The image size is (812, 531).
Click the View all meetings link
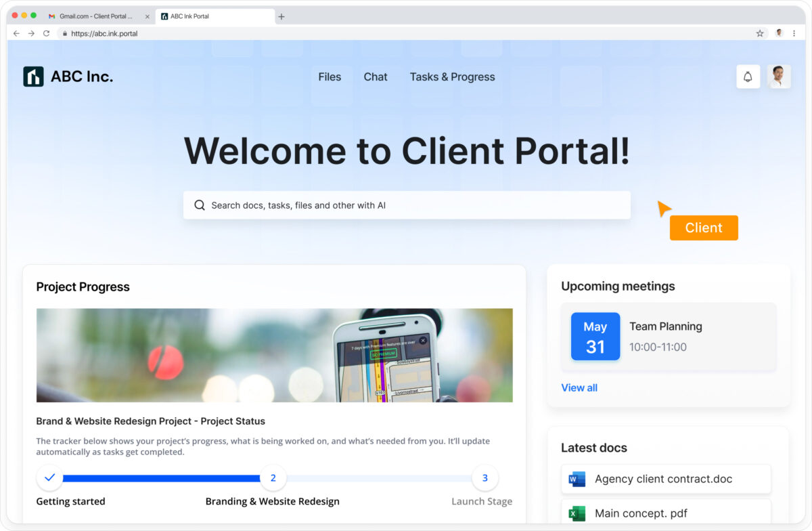tap(579, 387)
